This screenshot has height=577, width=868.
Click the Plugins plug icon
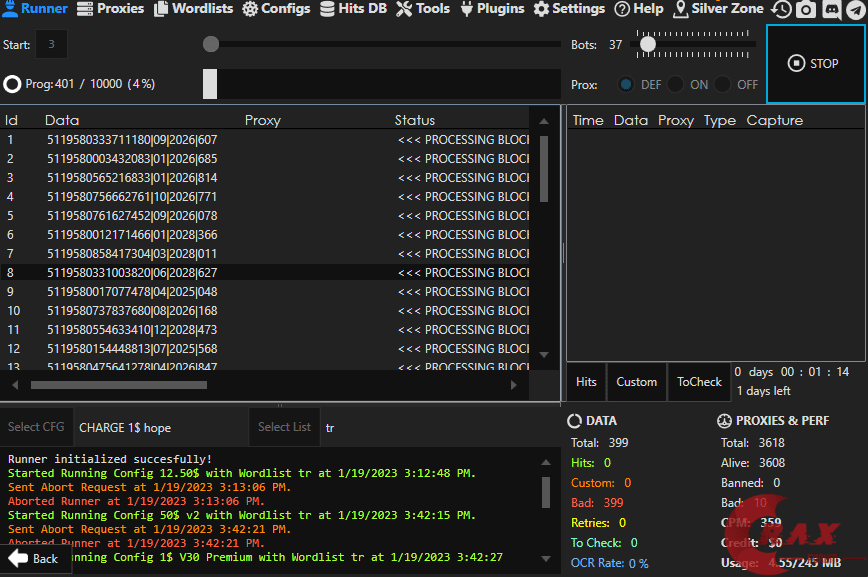467,9
